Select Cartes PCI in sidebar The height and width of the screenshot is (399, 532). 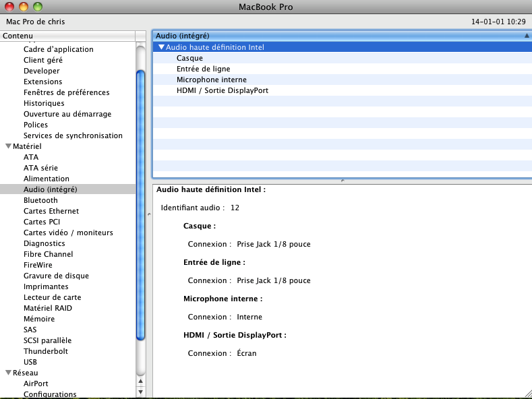point(42,222)
